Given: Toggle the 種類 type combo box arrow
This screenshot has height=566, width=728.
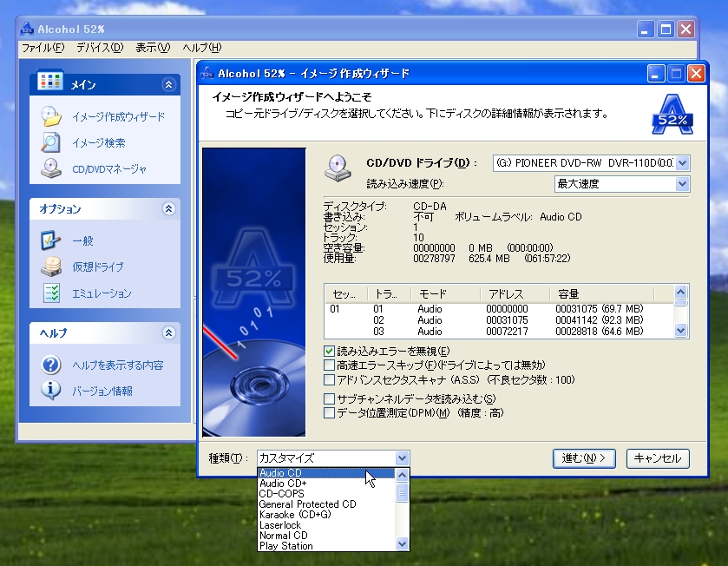Looking at the screenshot, I should click(402, 458).
